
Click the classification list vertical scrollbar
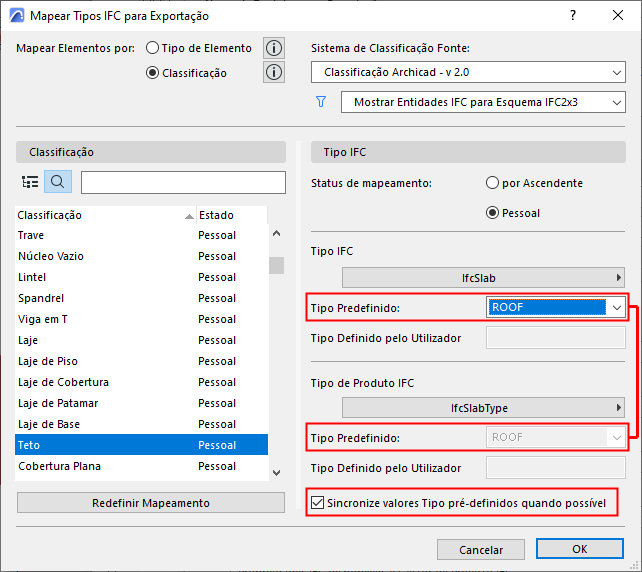coord(276,350)
